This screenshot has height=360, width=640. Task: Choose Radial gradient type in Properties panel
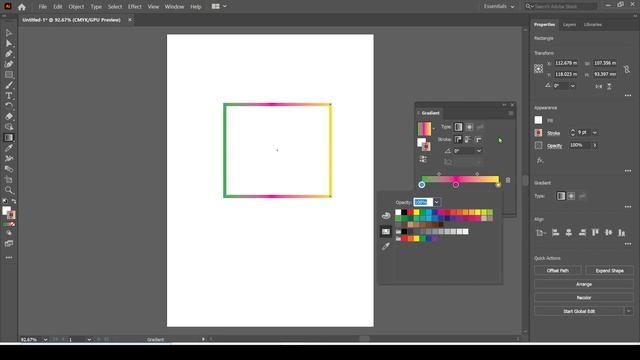coord(571,196)
